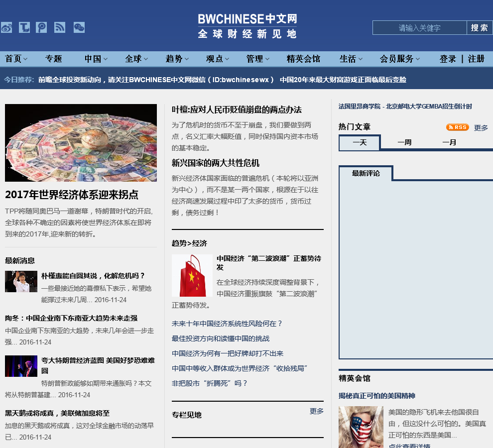Open 新兴国家的两大共性危机 article

click(x=215, y=163)
